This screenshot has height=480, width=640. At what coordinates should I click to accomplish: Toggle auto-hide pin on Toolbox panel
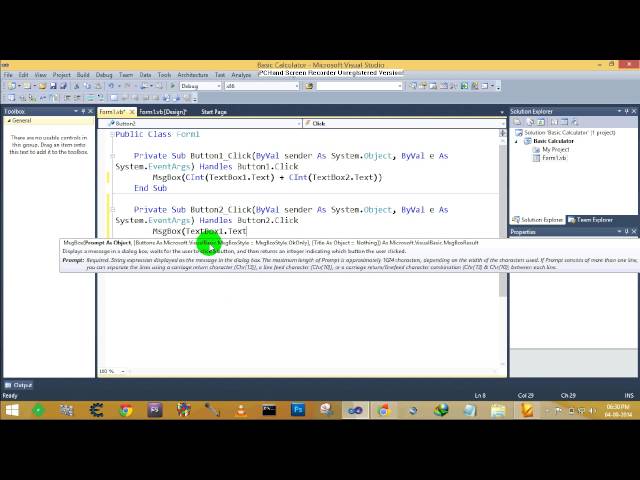[83, 111]
